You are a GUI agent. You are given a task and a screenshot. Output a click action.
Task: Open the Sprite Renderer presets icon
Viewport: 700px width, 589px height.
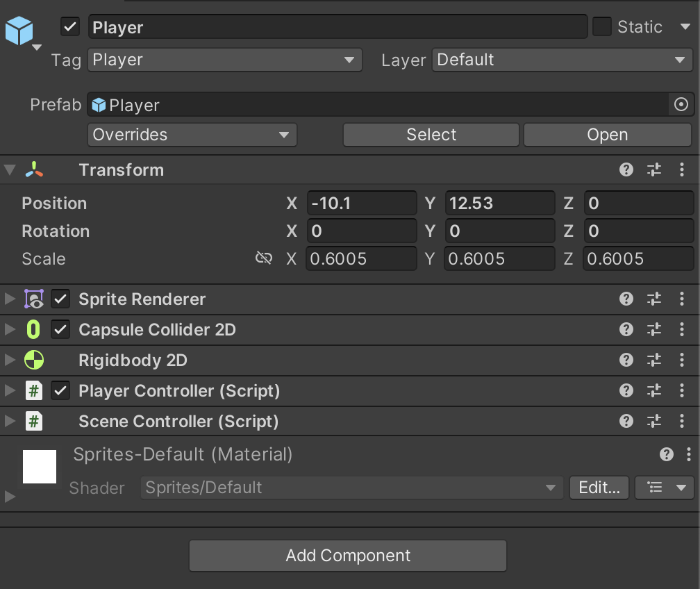click(x=653, y=299)
